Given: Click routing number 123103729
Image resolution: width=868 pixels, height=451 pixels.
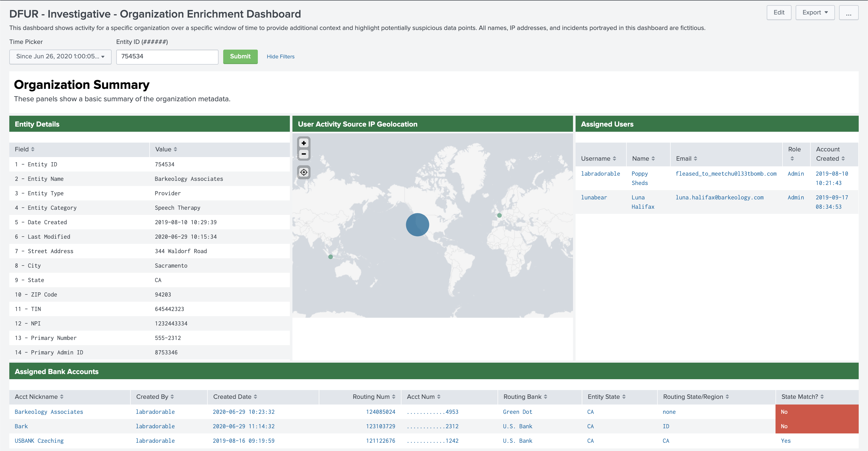Looking at the screenshot, I should pos(381,426).
